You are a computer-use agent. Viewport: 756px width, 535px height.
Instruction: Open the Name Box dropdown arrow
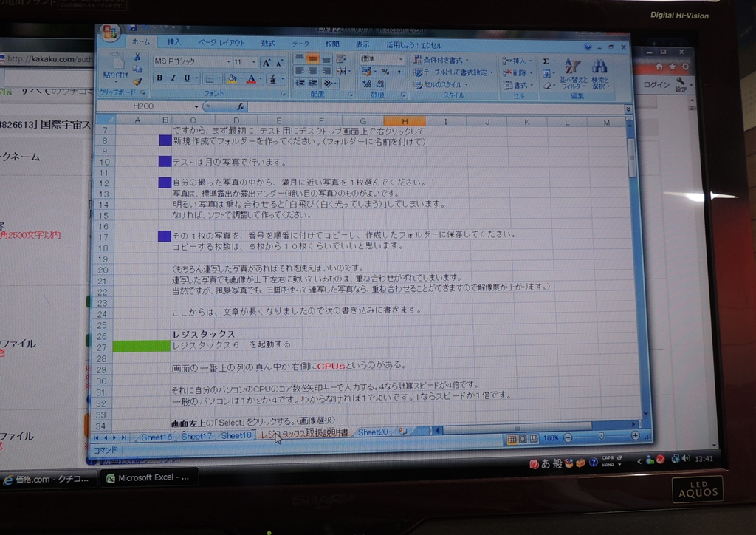[x=196, y=106]
